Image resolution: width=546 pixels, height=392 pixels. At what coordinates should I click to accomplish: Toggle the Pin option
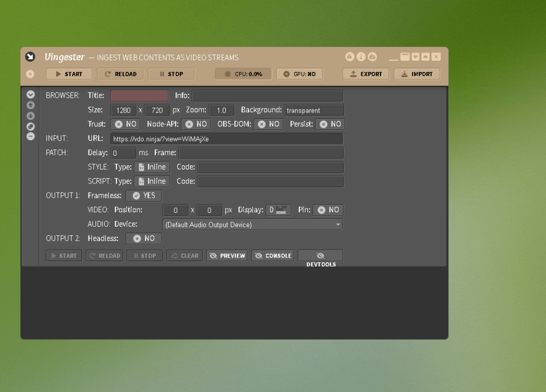coord(328,210)
